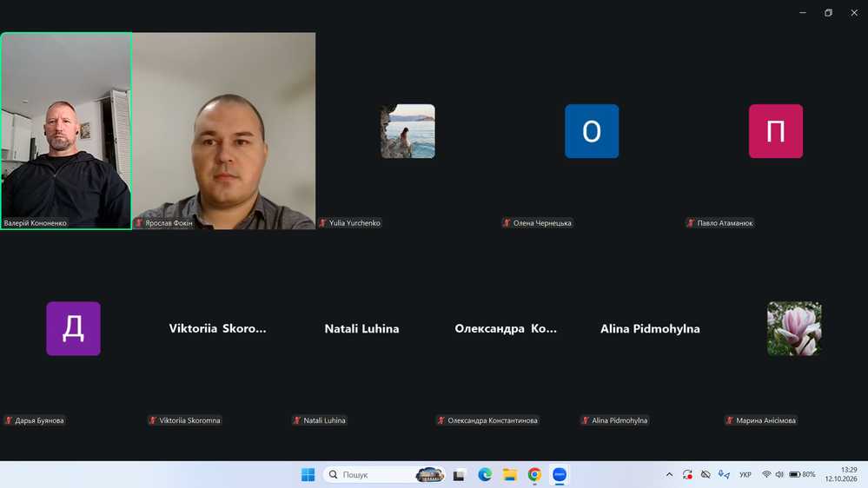Click the 'Дарья Буянова' name label
The width and height of the screenshot is (868, 488).
[39, 420]
